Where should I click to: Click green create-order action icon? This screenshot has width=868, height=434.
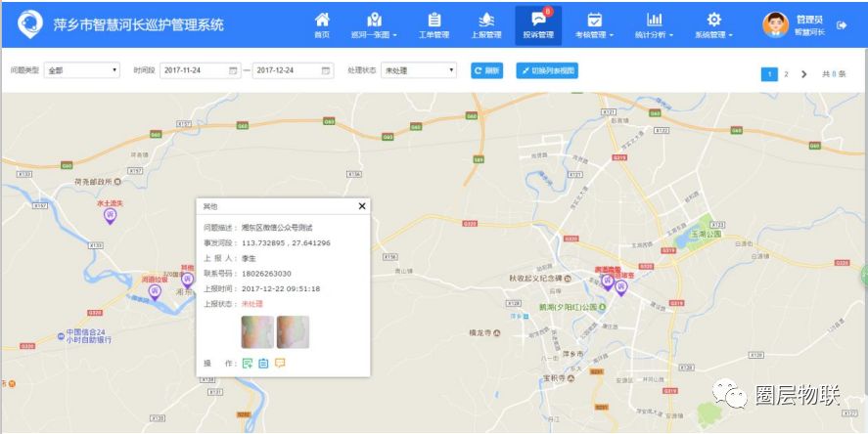248,364
